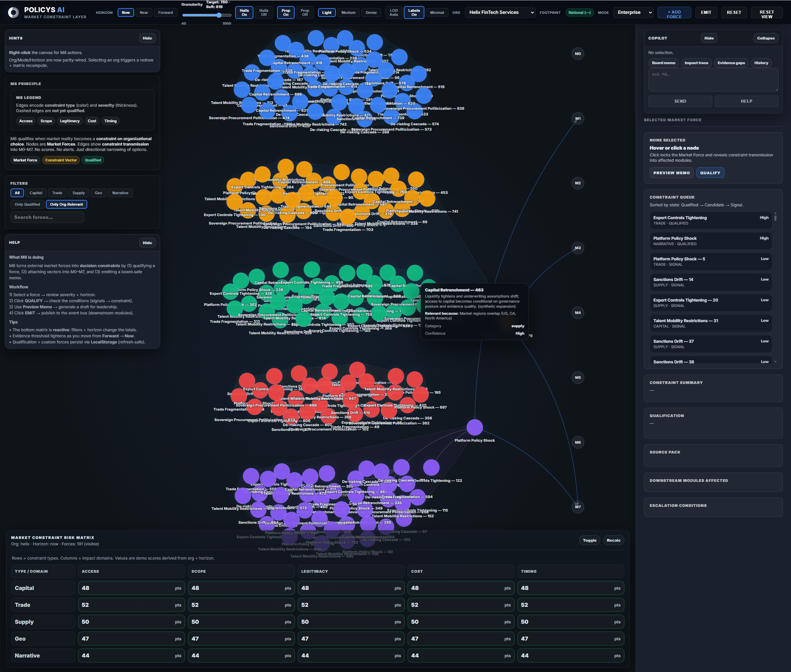Select the M6 module node
This screenshot has height=672, width=791.
point(577,442)
